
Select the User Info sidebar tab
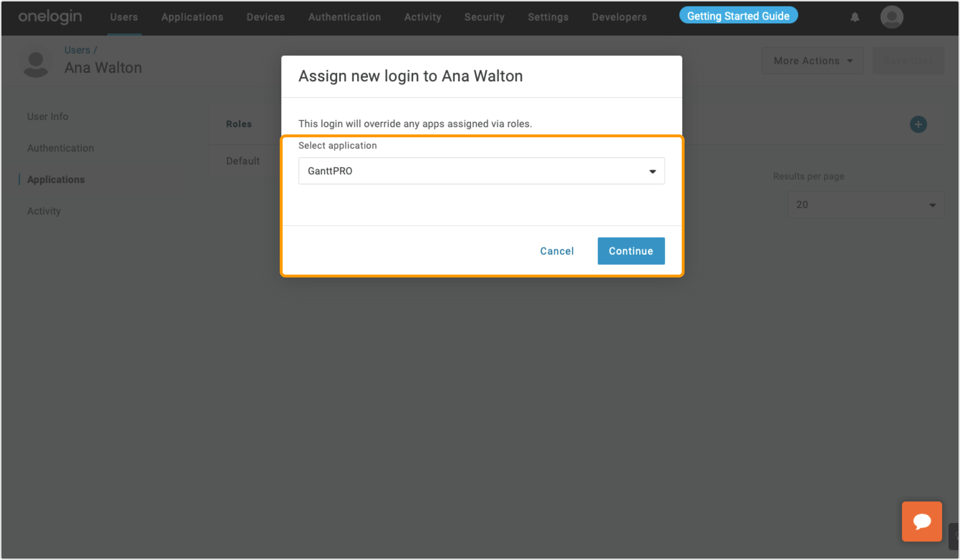click(47, 116)
